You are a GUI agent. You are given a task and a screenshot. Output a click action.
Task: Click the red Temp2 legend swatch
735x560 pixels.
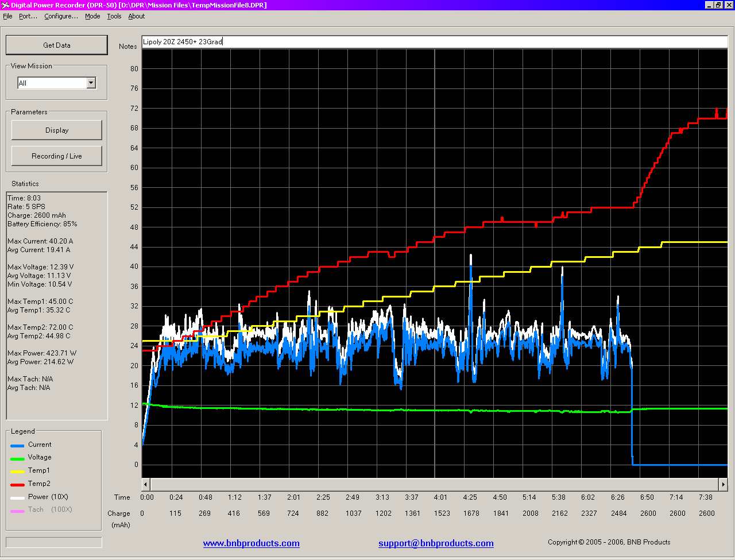pos(17,485)
